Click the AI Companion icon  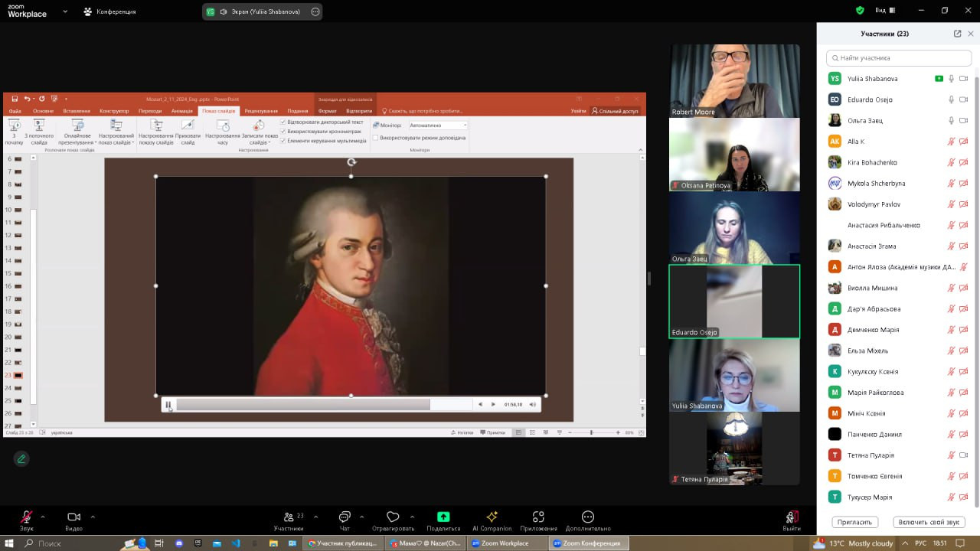click(x=492, y=517)
